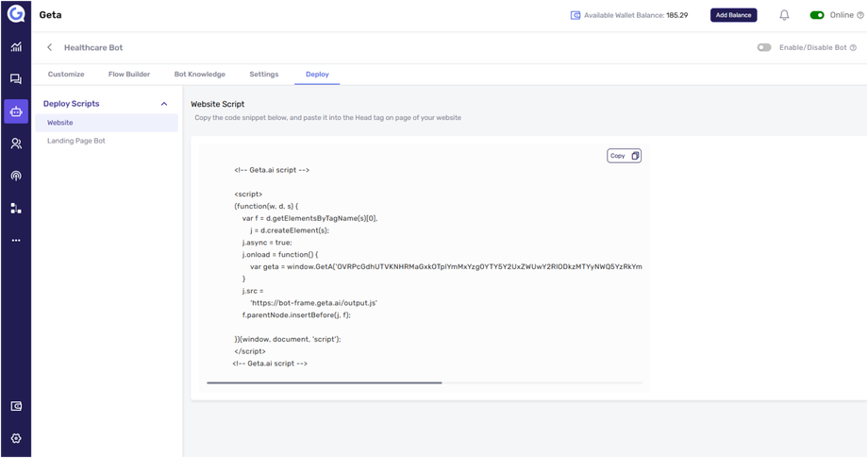Image resolution: width=868 pixels, height=458 pixels.
Task: Copy the website script code
Action: pos(624,156)
